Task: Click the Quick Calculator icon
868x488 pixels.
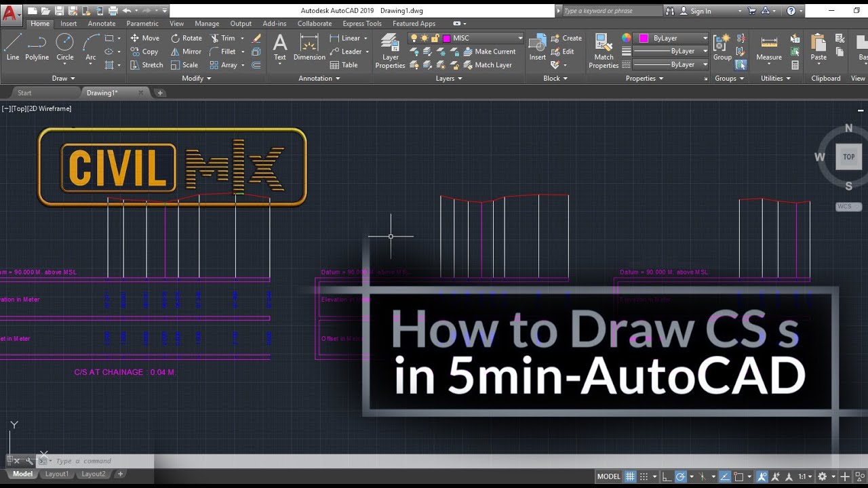Action: [x=795, y=65]
